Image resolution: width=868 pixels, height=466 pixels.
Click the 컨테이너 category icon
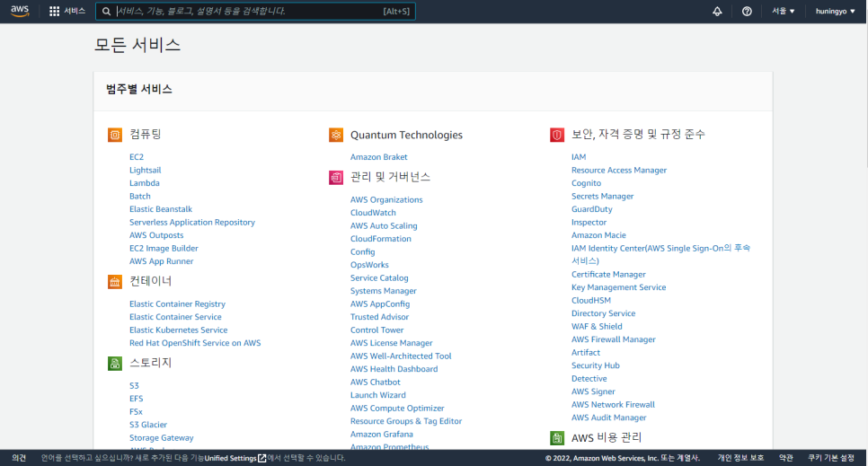click(115, 282)
